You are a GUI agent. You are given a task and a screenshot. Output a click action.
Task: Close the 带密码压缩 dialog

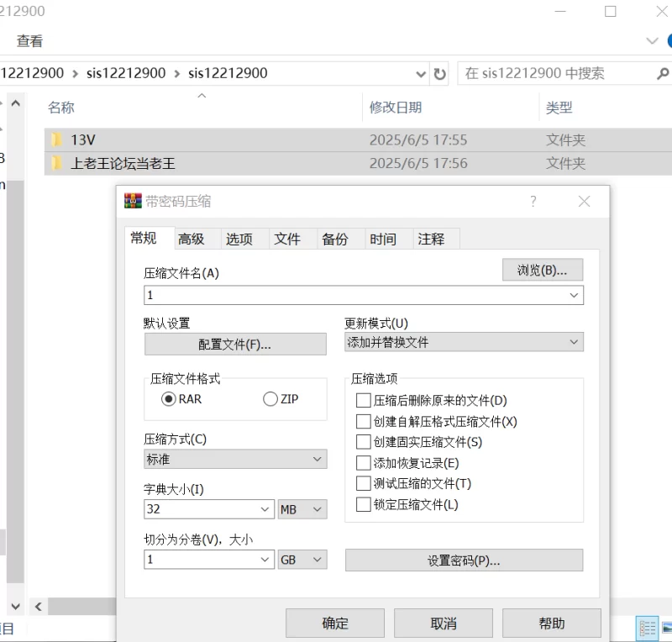(584, 201)
